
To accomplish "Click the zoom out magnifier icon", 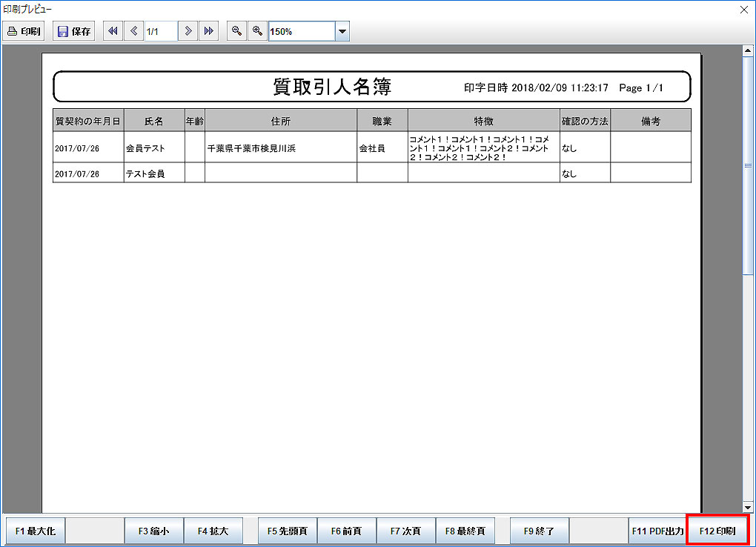I will 236,31.
